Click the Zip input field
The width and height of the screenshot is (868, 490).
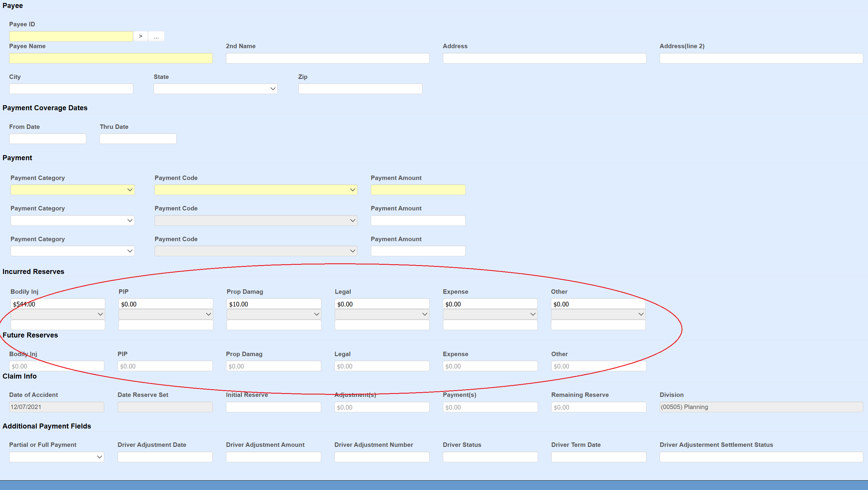[x=360, y=89]
